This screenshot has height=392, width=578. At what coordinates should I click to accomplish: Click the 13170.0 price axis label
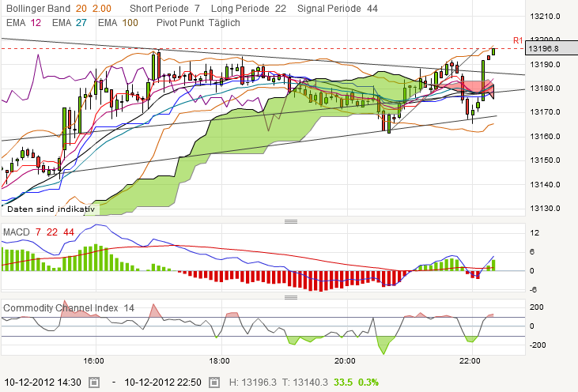(x=546, y=112)
